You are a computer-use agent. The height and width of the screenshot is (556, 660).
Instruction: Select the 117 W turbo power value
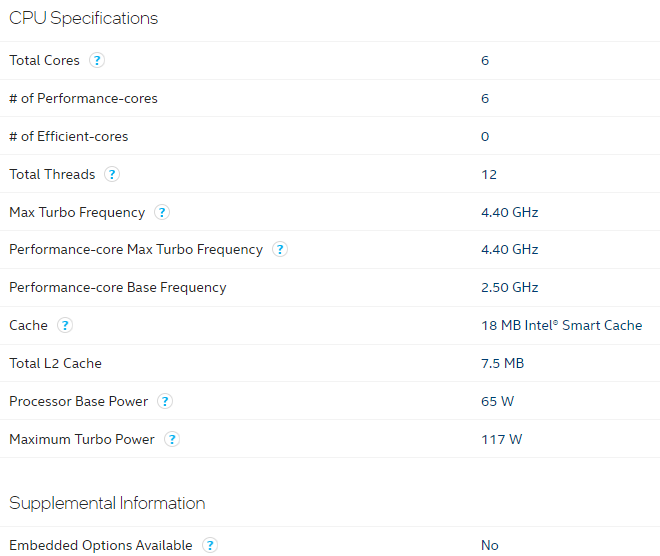click(501, 439)
